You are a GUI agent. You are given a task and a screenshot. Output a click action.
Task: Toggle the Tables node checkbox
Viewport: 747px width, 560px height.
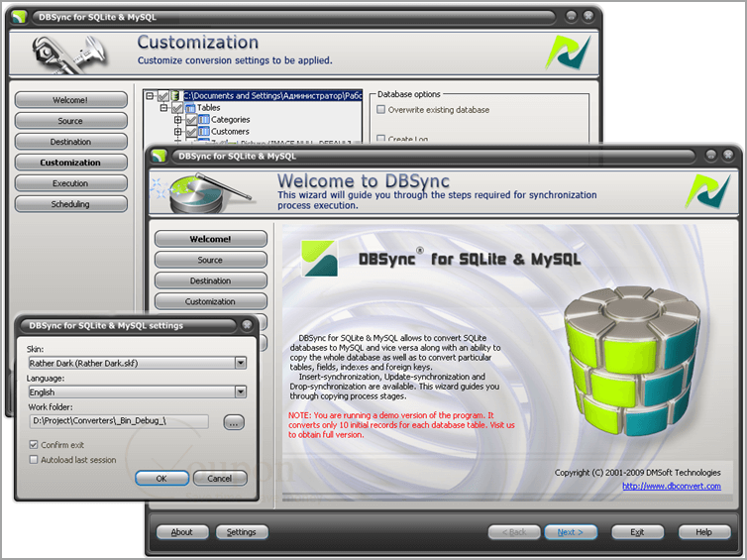(177, 108)
